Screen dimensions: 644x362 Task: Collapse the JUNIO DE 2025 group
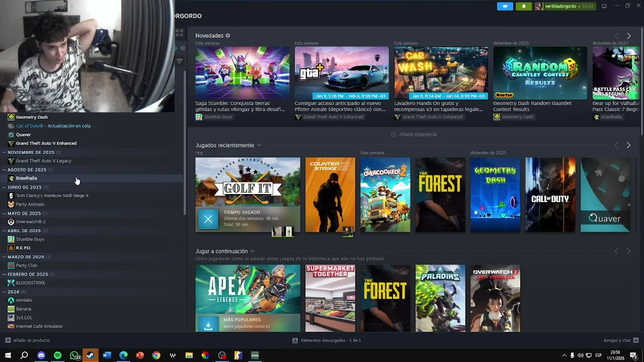click(x=4, y=187)
